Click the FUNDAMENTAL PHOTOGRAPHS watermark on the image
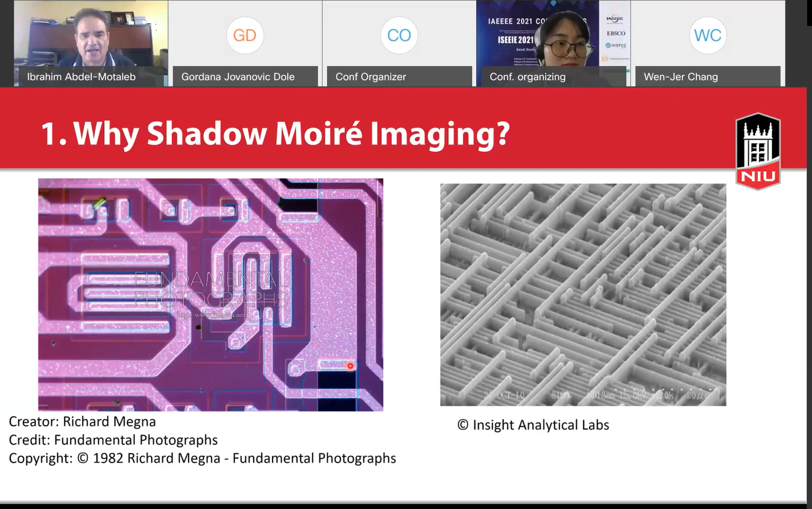This screenshot has width=812, height=509. [211, 290]
